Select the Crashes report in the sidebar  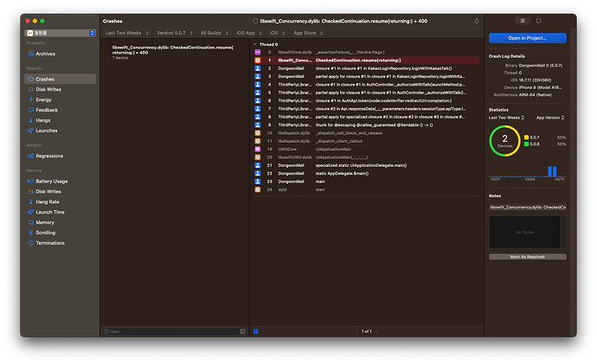60,80
